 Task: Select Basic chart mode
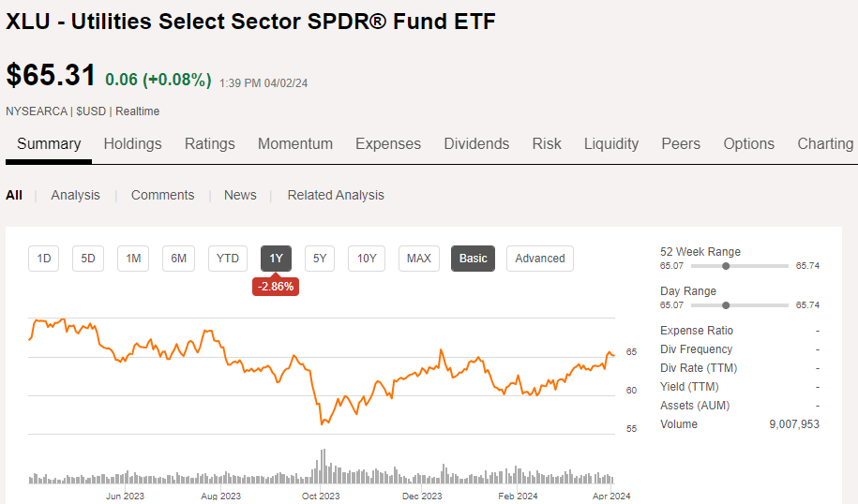[x=474, y=259]
